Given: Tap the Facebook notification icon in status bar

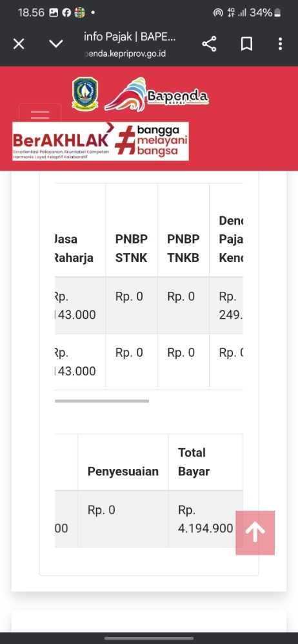Looking at the screenshot, I should click(x=66, y=13).
